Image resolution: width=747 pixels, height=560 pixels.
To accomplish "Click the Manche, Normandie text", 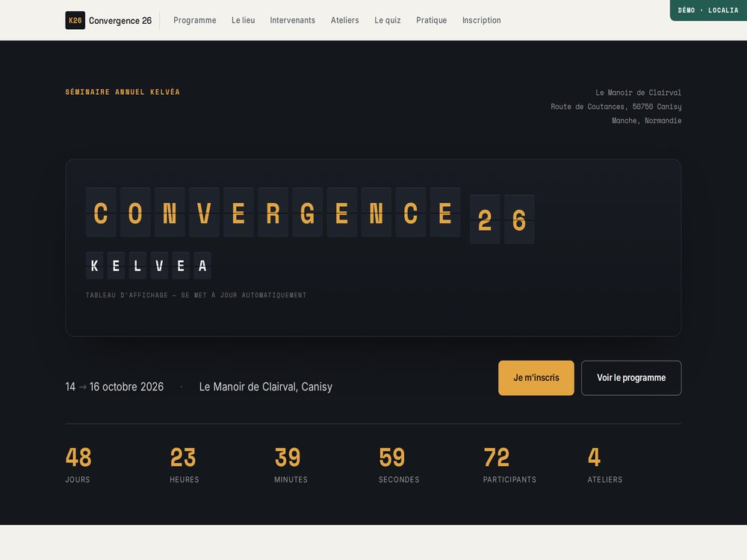I will (x=646, y=120).
